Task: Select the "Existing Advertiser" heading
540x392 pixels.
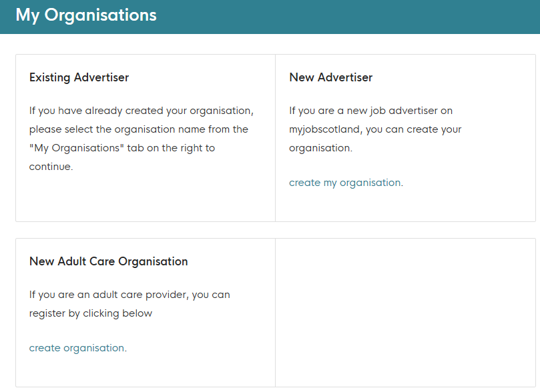Action: (x=79, y=77)
